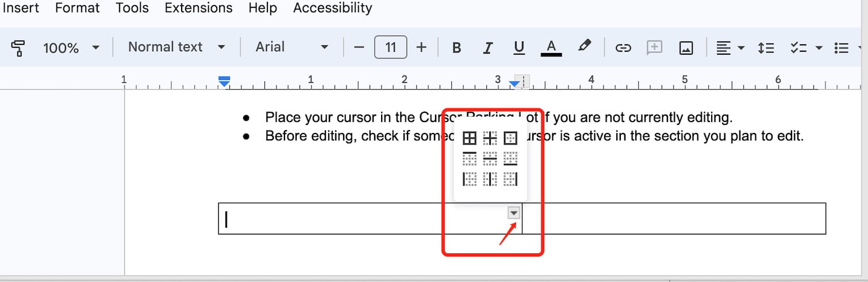
Task: Click the paint format roller icon
Action: click(18, 47)
